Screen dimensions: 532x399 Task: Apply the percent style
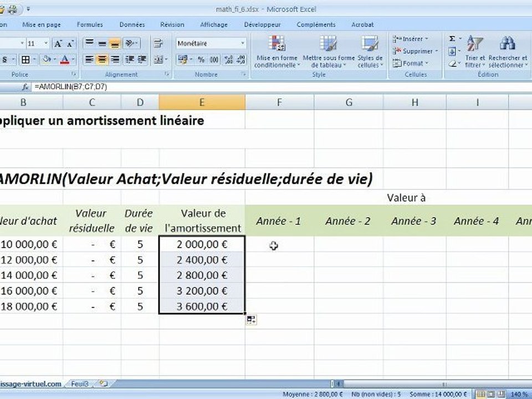click(x=201, y=60)
